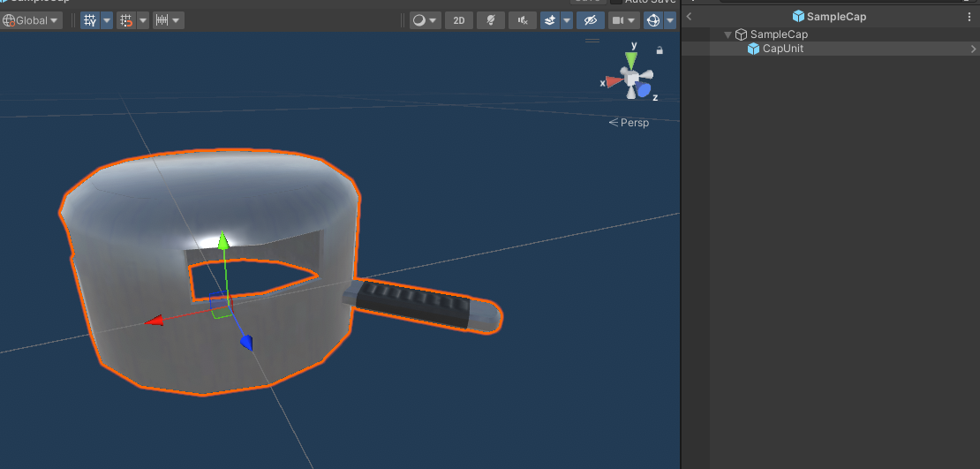Click the red X move handle arrow
Screen dimensions: 980x469
154,321
